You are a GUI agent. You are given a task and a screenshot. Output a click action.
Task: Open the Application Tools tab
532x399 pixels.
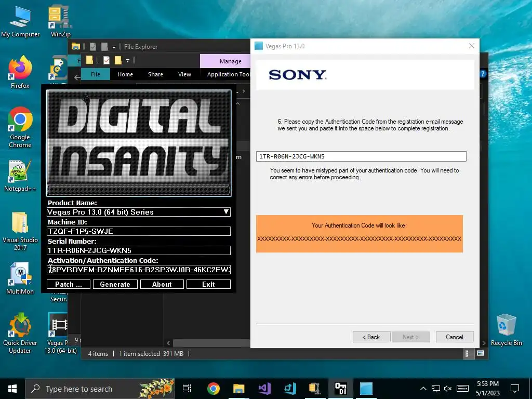(x=228, y=74)
